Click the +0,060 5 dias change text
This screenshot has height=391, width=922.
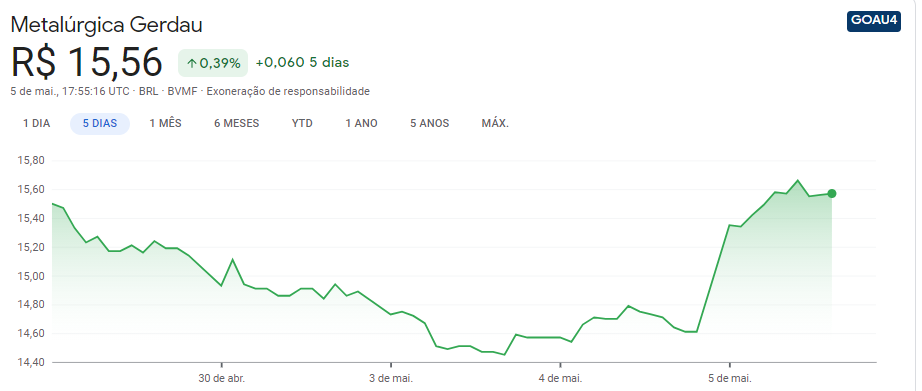(302, 62)
